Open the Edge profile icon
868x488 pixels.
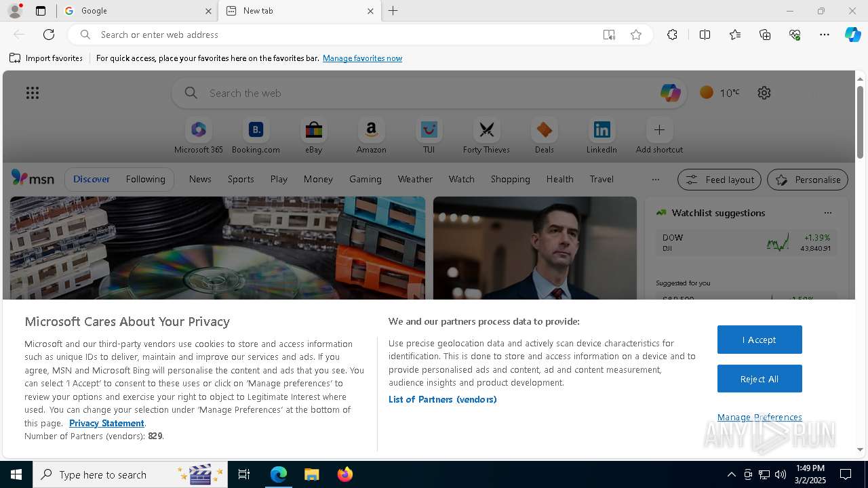click(15, 11)
